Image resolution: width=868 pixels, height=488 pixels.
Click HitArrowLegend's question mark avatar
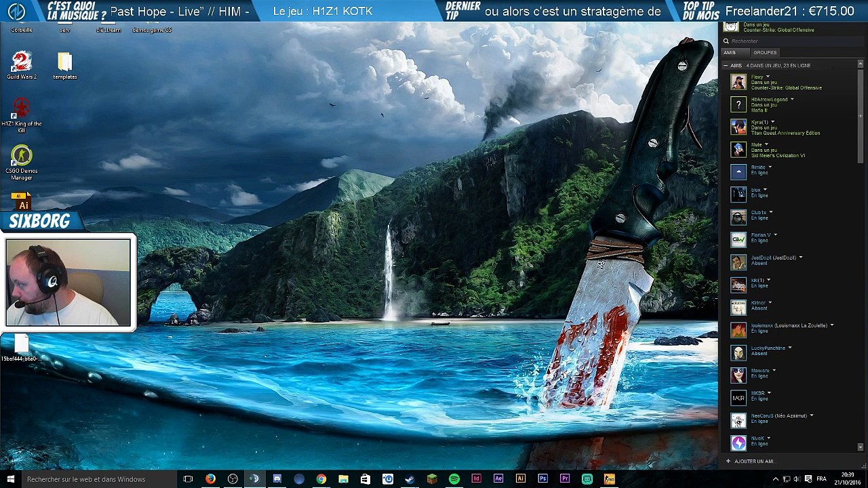738,104
